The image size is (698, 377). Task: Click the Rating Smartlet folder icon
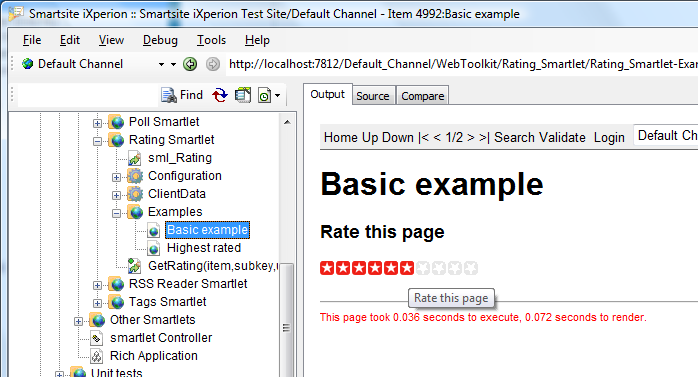(x=116, y=140)
